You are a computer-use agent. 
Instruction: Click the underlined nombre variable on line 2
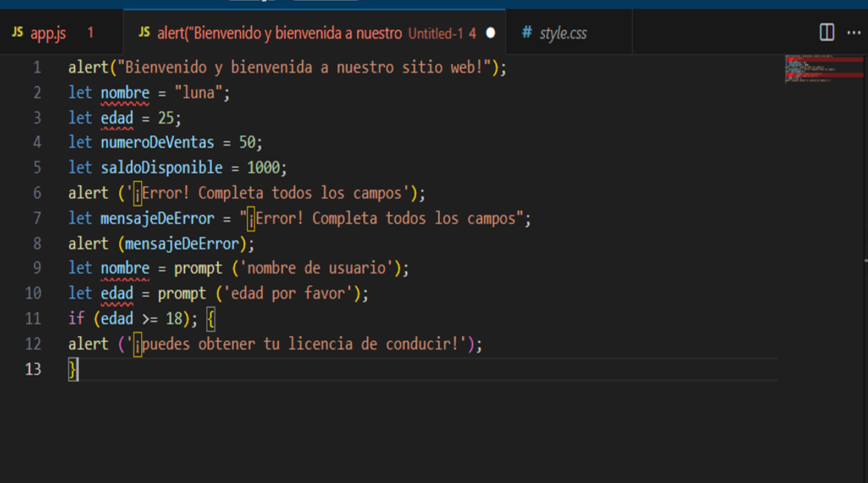[125, 93]
